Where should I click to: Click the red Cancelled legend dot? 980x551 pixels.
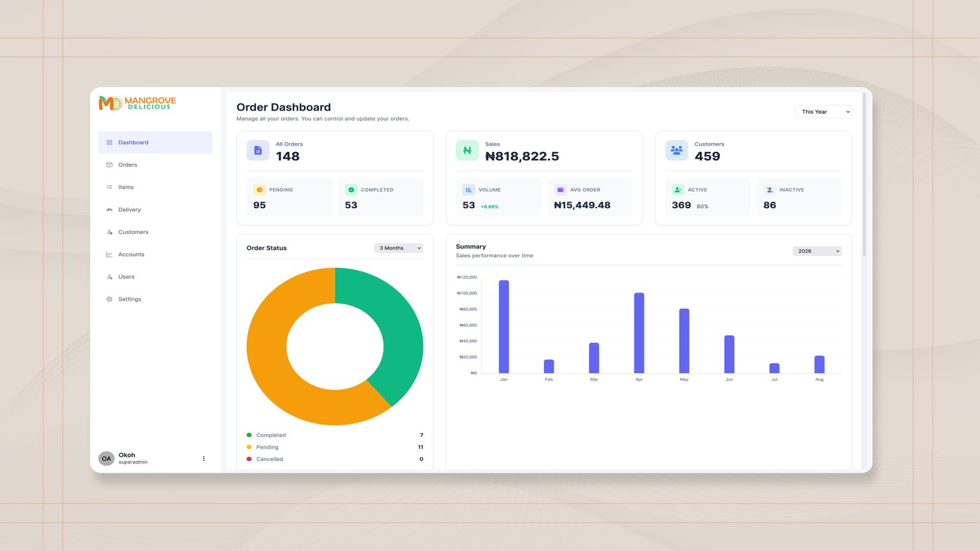tap(249, 459)
